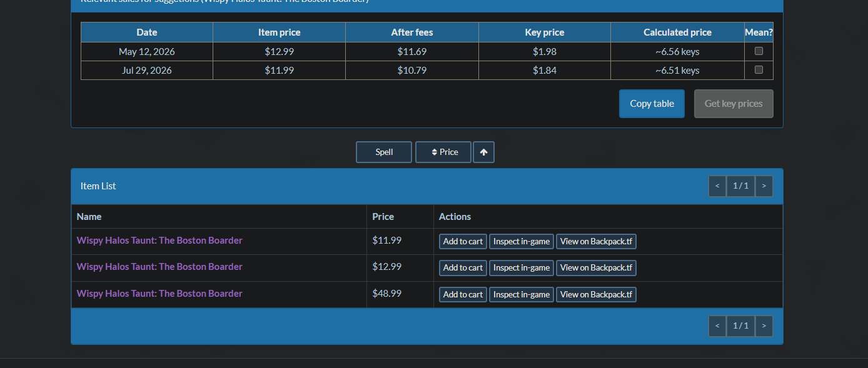The height and width of the screenshot is (368, 868).
Task: Click the Calculated price column header
Action: coord(677,32)
